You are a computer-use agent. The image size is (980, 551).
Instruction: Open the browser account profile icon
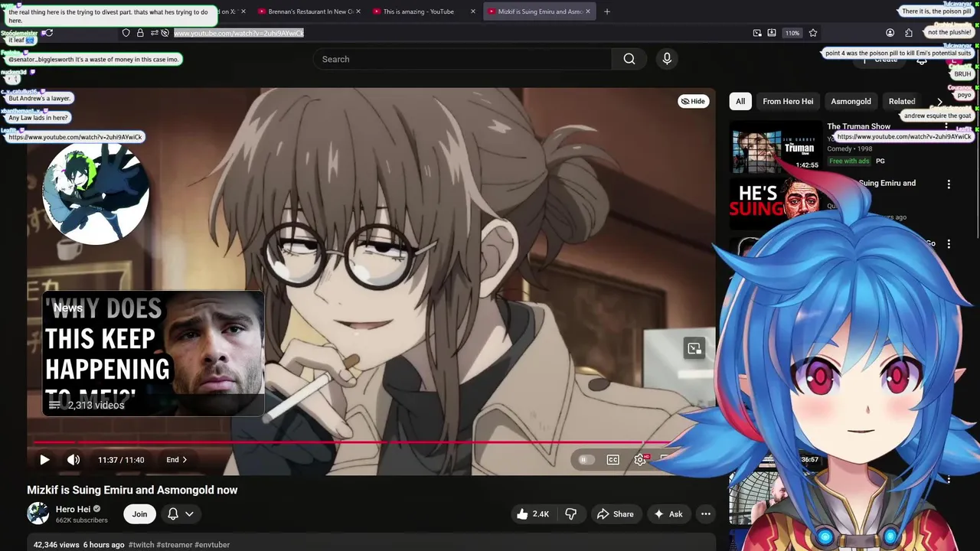pyautogui.click(x=890, y=33)
